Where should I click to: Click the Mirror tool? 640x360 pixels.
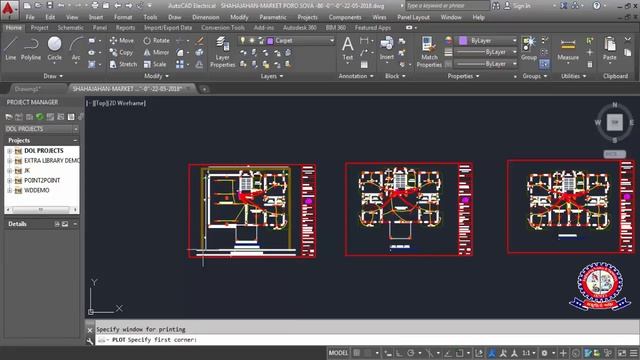click(156, 52)
